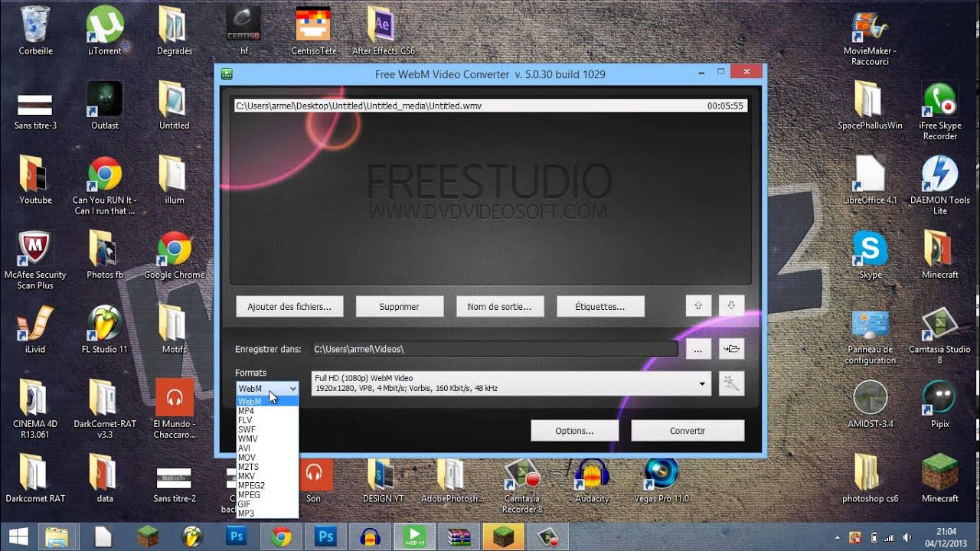Show hidden tray icons arrow
The image size is (980, 551).
pyautogui.click(x=838, y=537)
